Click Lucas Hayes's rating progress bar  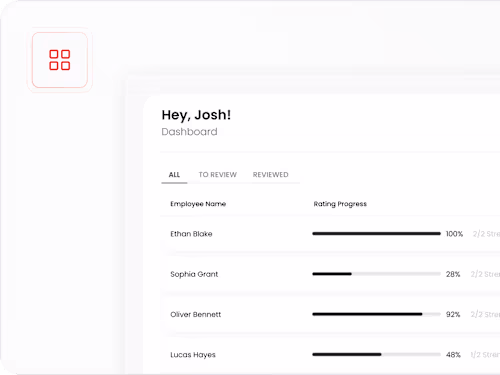(376, 355)
